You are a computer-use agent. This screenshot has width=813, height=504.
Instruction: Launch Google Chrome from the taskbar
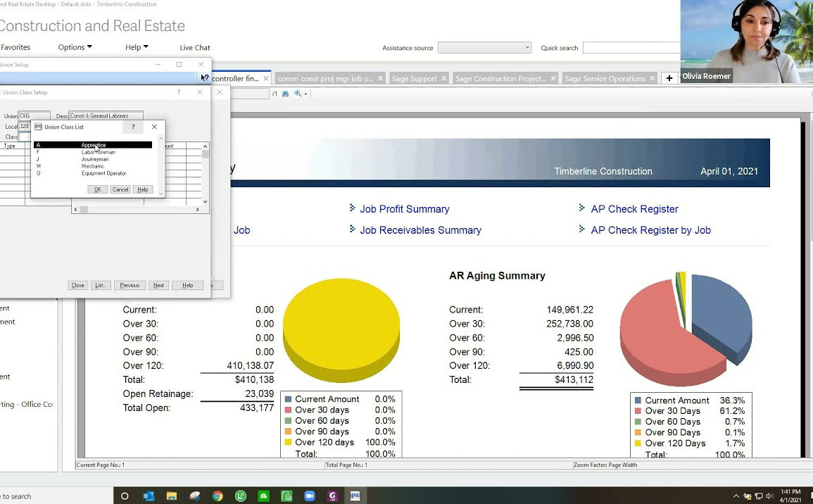(218, 496)
